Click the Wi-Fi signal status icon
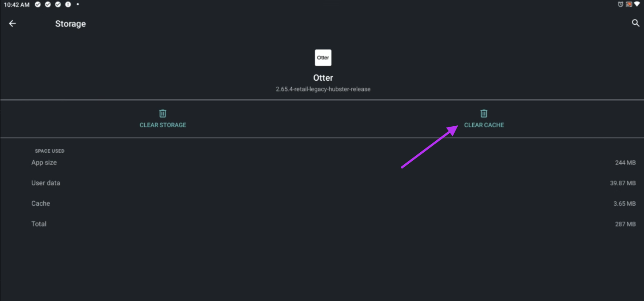 (x=636, y=4)
